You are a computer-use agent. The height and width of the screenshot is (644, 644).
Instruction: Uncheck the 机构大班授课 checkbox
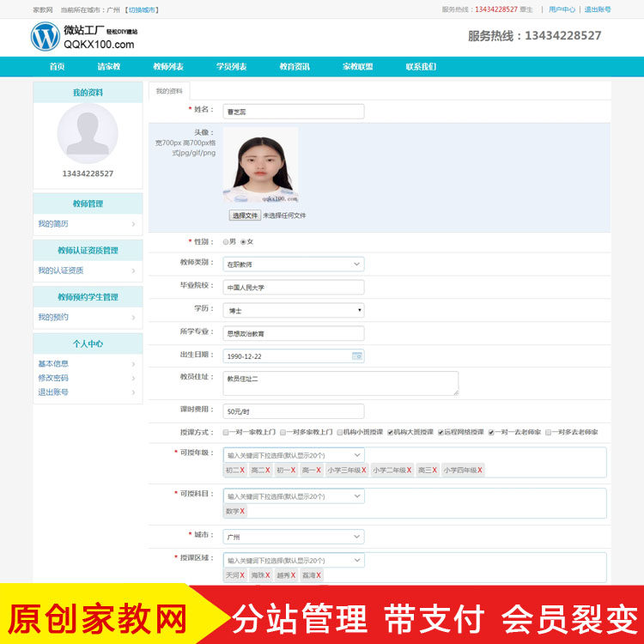click(x=390, y=432)
